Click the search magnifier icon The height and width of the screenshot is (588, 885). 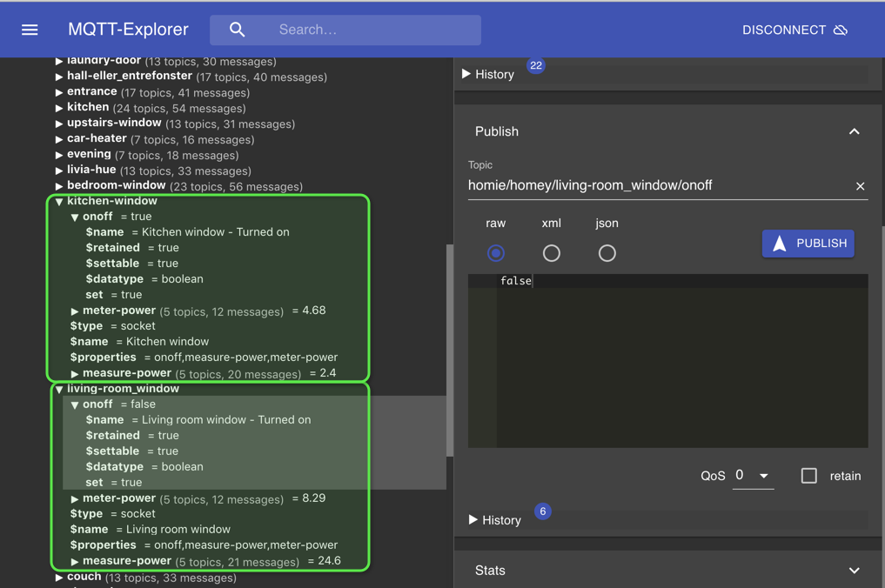(x=237, y=30)
